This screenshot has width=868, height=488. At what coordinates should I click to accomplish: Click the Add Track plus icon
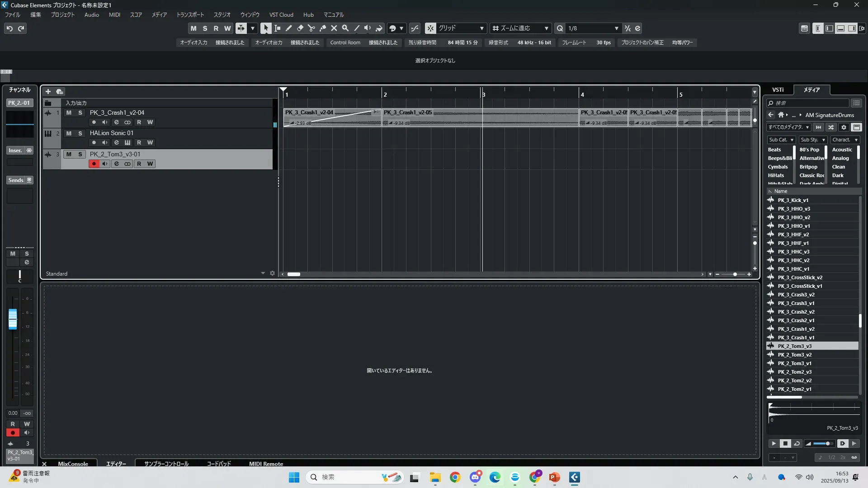48,91
